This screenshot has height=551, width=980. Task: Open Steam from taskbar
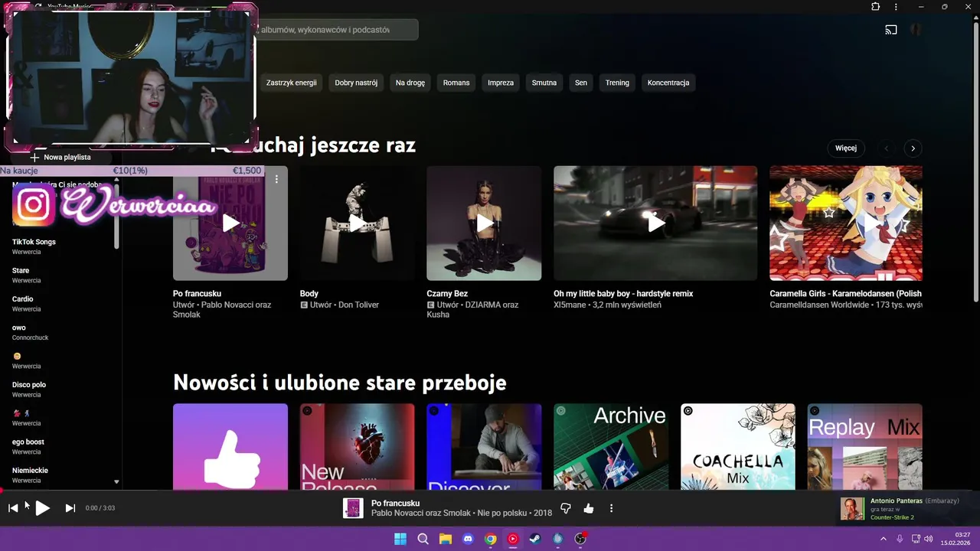tap(535, 539)
